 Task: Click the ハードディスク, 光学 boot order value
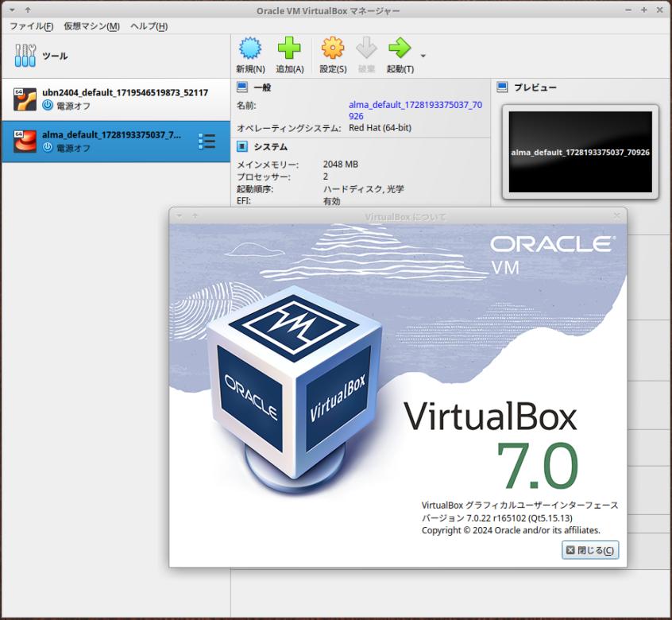click(364, 189)
